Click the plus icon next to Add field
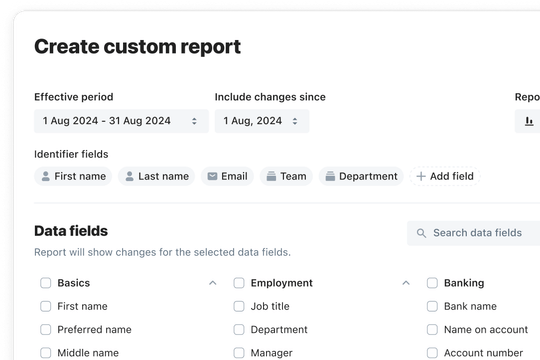The width and height of the screenshot is (540, 360). pyautogui.click(x=421, y=176)
